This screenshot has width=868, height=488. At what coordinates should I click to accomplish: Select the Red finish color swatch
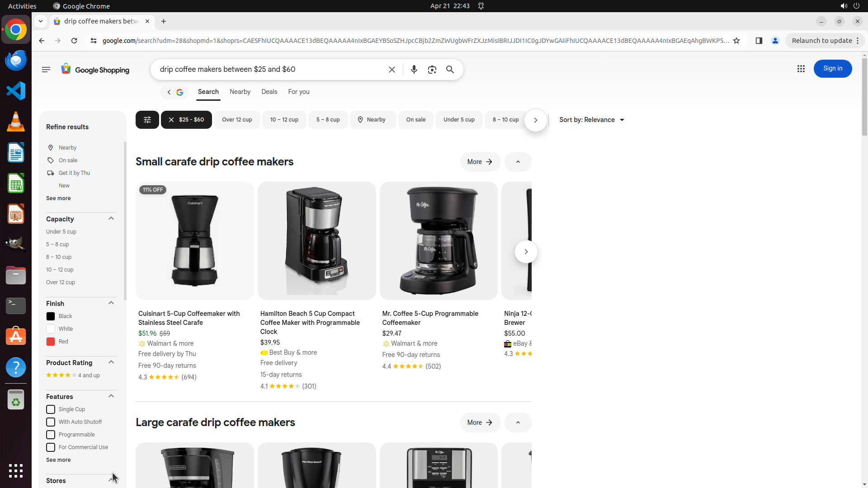click(x=51, y=342)
